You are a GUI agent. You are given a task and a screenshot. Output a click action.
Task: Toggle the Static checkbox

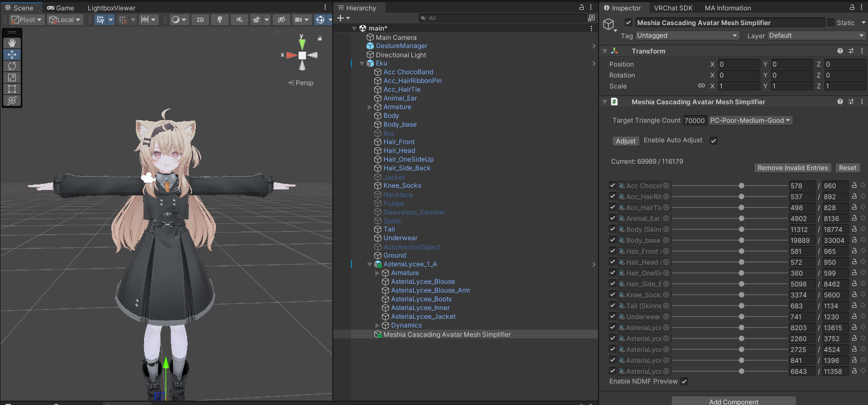pyautogui.click(x=831, y=22)
